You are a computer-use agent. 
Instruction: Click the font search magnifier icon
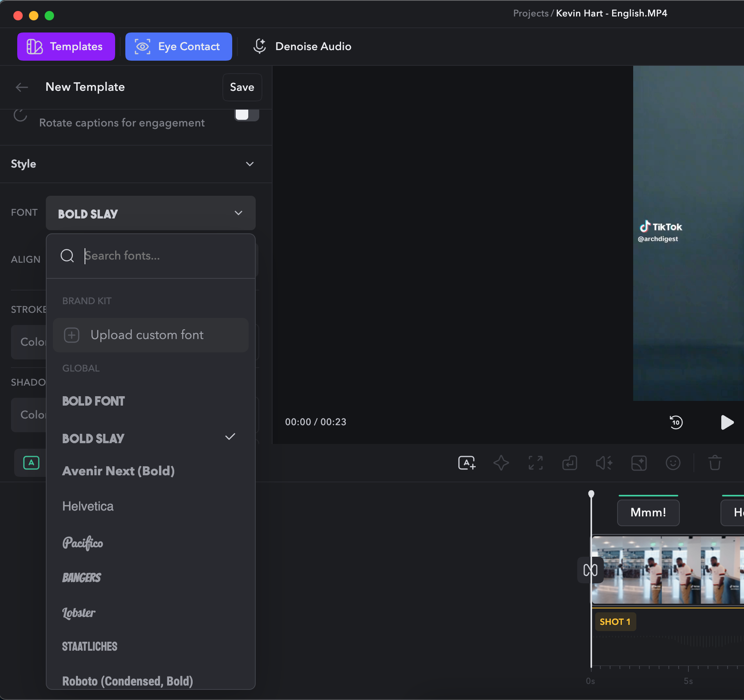(x=67, y=256)
